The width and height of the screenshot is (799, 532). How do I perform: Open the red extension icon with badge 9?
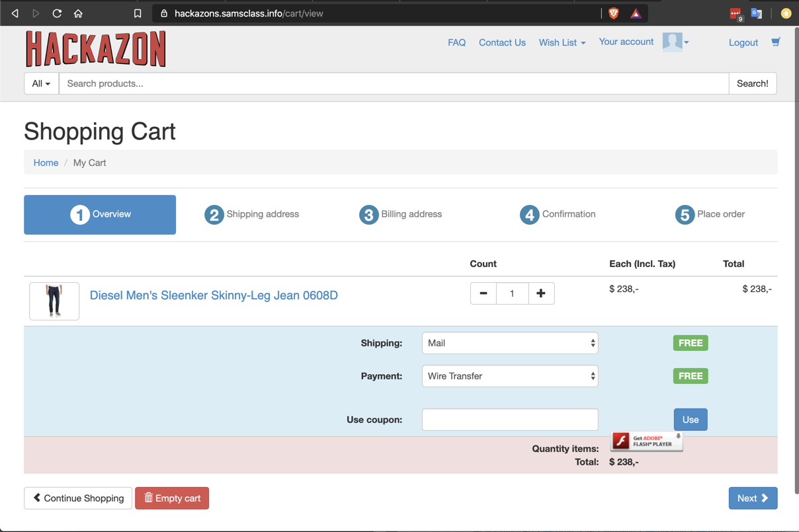click(x=736, y=13)
